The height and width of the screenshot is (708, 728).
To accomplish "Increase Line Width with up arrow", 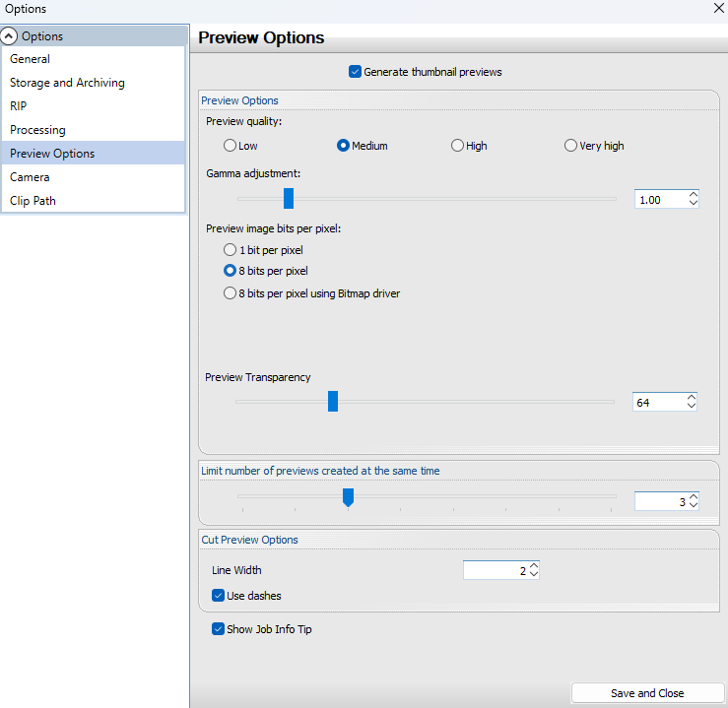I will point(534,566).
